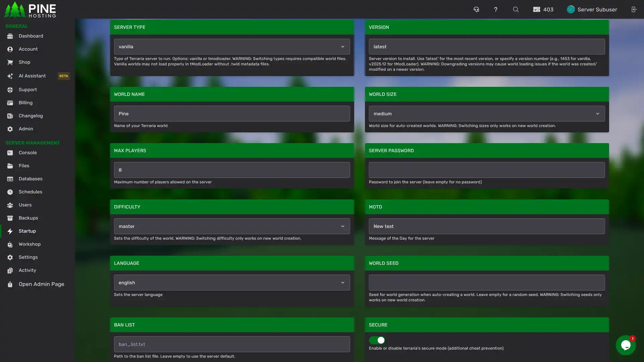Image resolution: width=644 pixels, height=362 pixels.
Task: Open the Databases section
Action: tap(31, 179)
